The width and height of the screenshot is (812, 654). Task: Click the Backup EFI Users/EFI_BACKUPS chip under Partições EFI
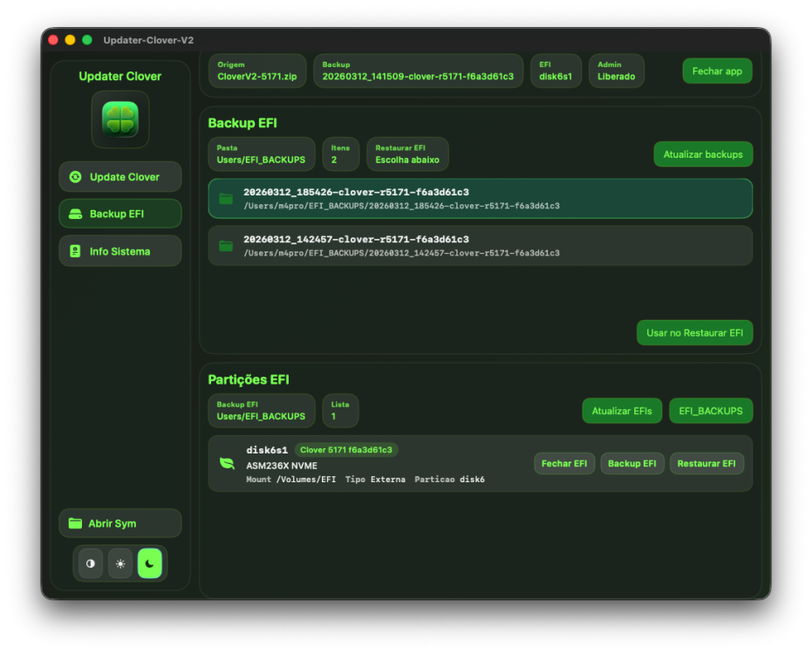click(262, 411)
